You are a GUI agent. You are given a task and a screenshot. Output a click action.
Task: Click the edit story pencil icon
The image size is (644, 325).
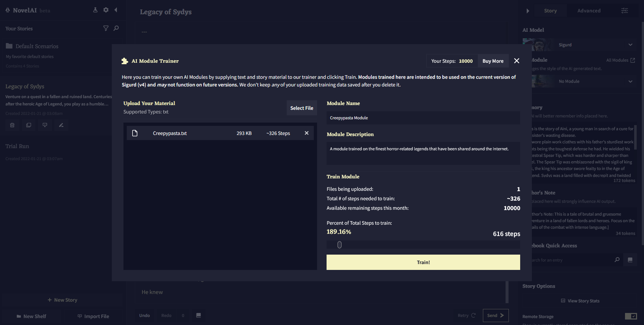61,125
